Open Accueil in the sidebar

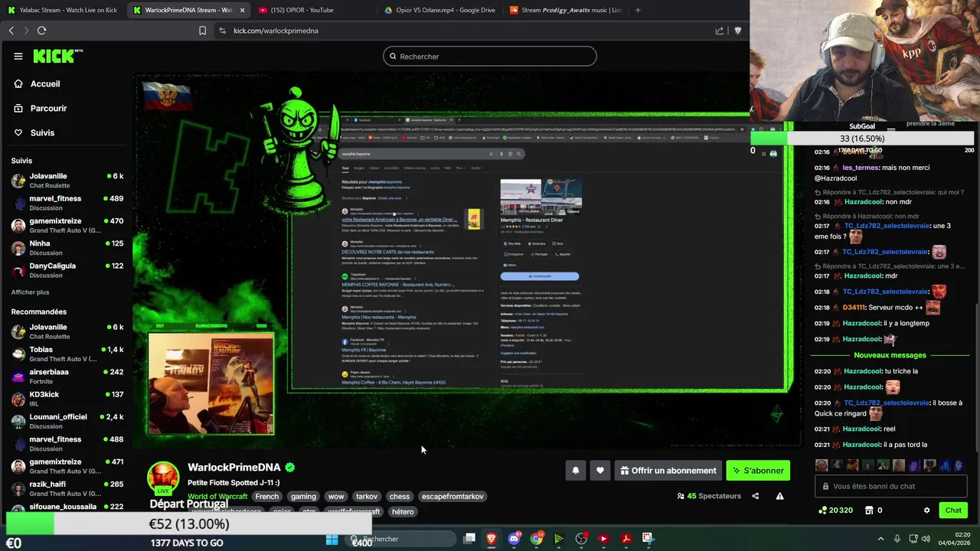coord(45,83)
